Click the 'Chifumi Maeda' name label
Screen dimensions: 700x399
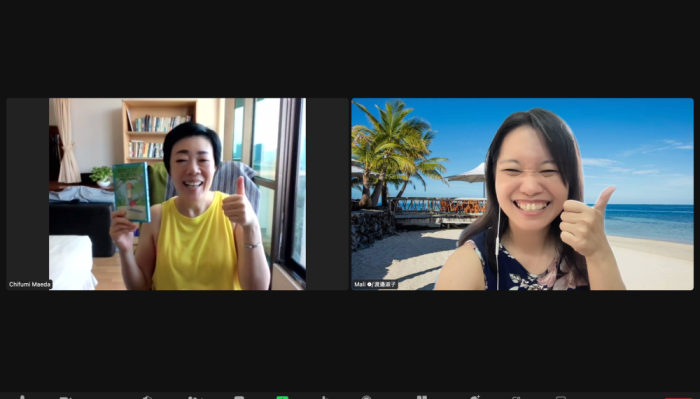tap(30, 284)
